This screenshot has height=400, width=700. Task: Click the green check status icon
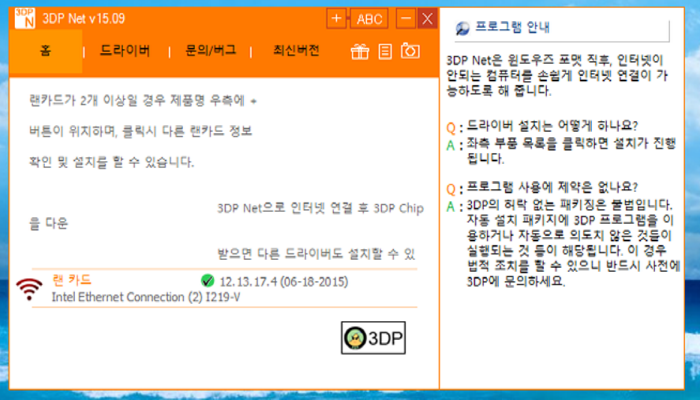pos(207,280)
